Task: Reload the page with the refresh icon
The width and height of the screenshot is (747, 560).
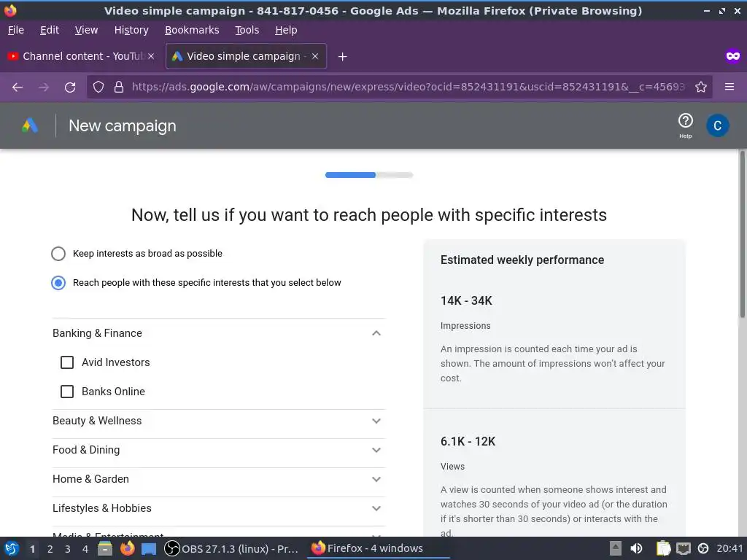Action: (70, 87)
